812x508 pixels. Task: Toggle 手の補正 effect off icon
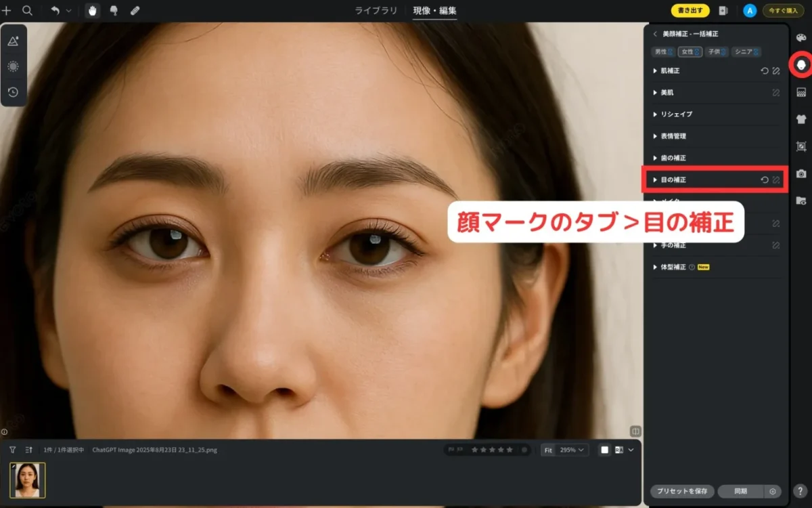776,245
